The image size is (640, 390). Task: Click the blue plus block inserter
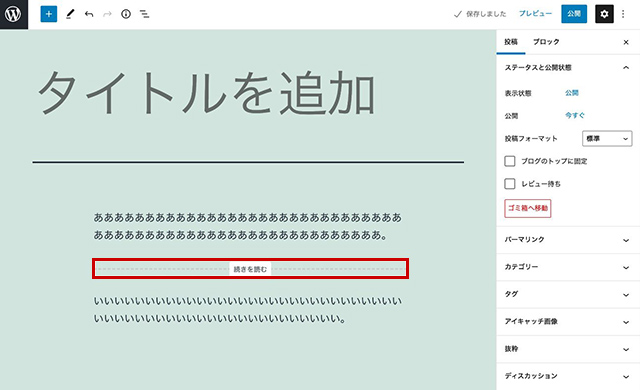[49, 14]
